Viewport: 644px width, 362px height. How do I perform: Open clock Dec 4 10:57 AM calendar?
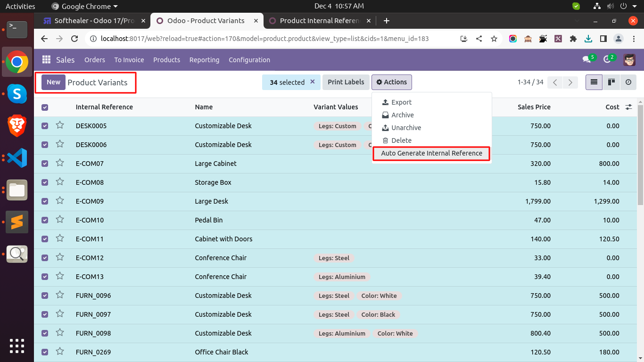(339, 6)
